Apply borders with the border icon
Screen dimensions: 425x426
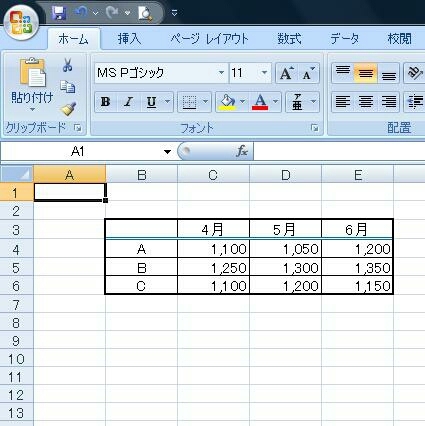point(189,102)
